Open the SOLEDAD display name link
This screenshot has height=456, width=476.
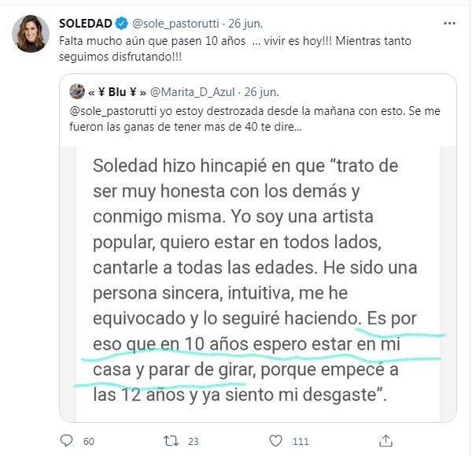point(86,24)
